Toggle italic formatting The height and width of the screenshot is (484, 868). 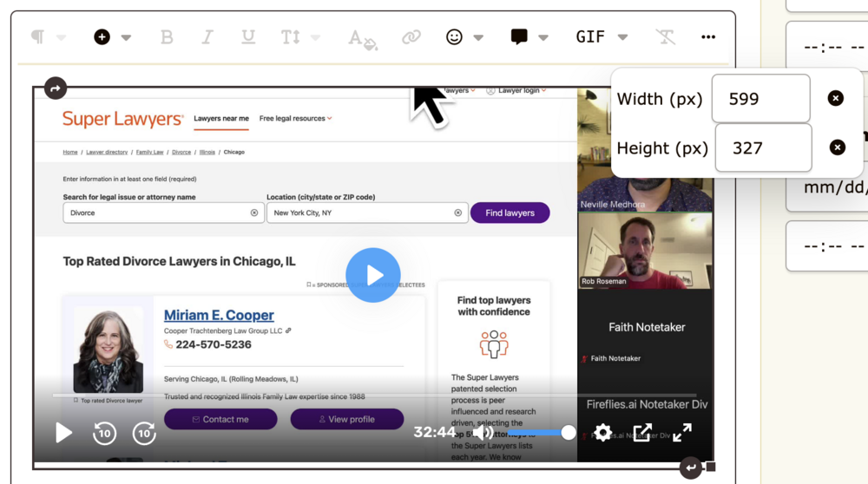click(207, 37)
